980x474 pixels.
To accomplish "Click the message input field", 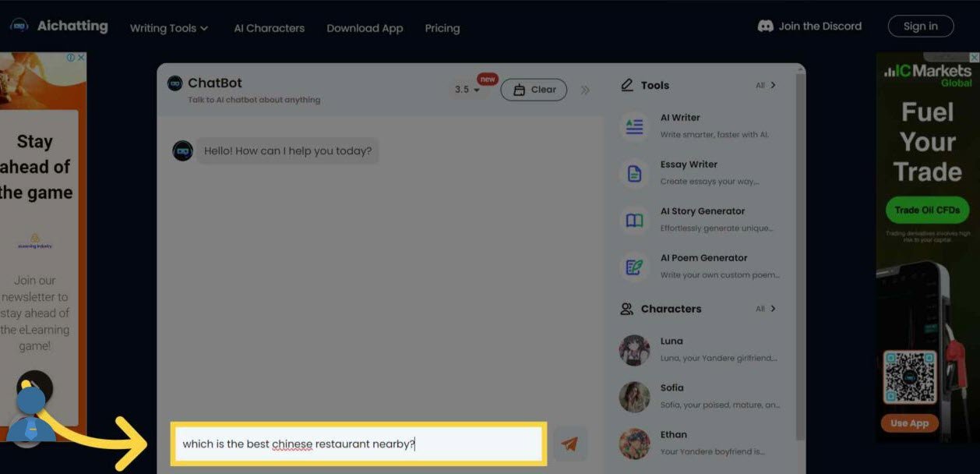I will point(358,444).
